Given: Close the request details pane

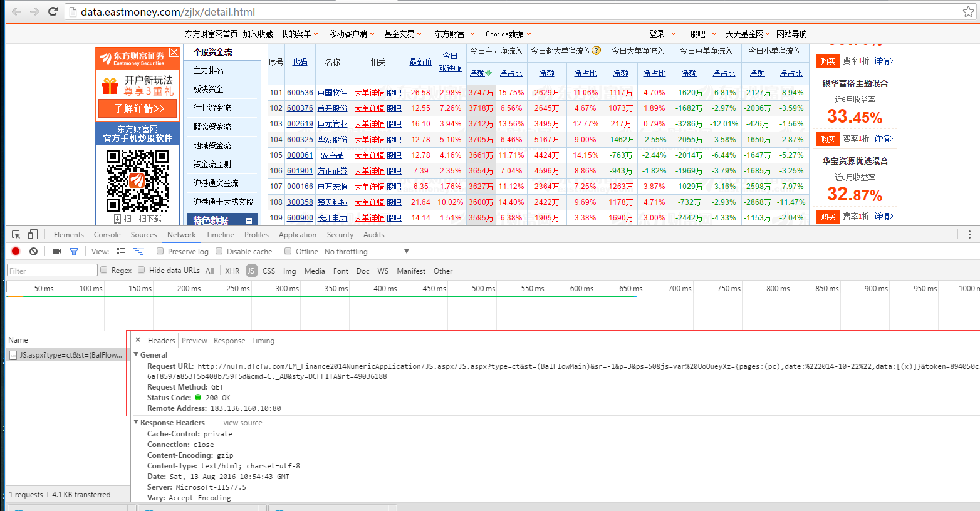Looking at the screenshot, I should [138, 340].
